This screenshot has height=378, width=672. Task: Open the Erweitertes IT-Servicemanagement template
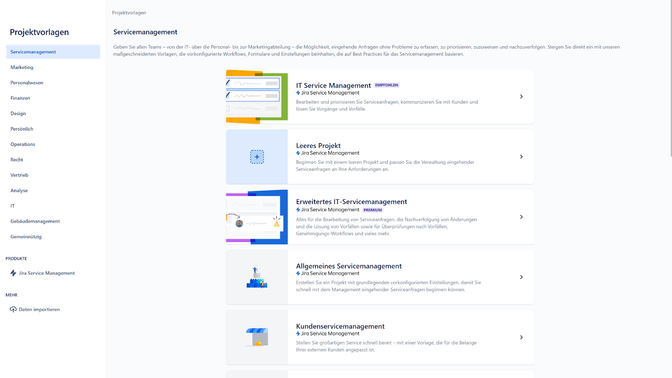click(x=380, y=217)
